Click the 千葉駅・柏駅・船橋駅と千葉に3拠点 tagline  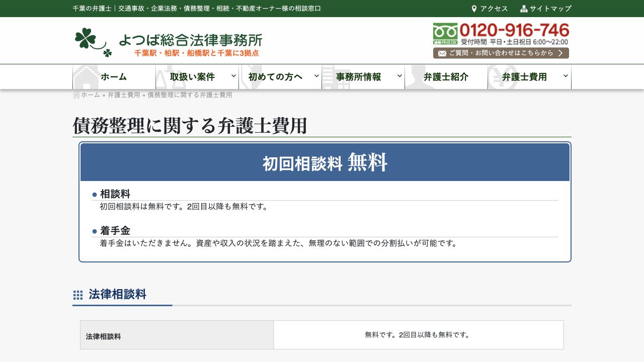pos(197,53)
